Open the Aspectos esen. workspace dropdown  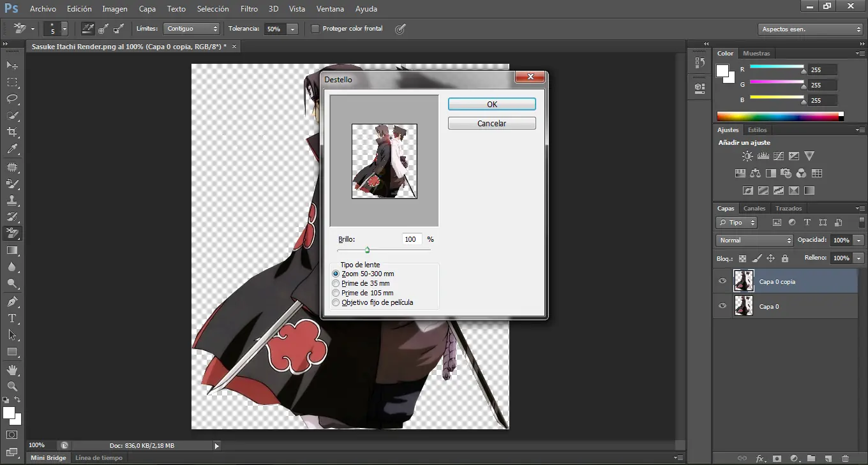pos(811,29)
